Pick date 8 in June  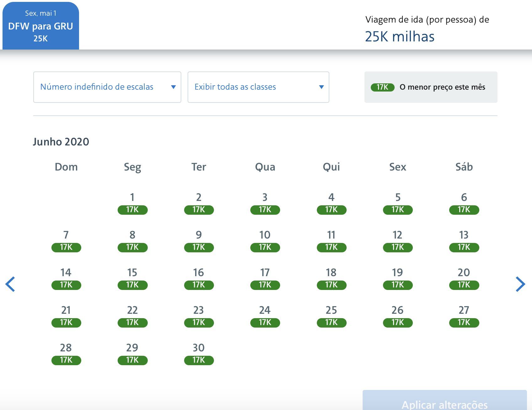point(132,241)
